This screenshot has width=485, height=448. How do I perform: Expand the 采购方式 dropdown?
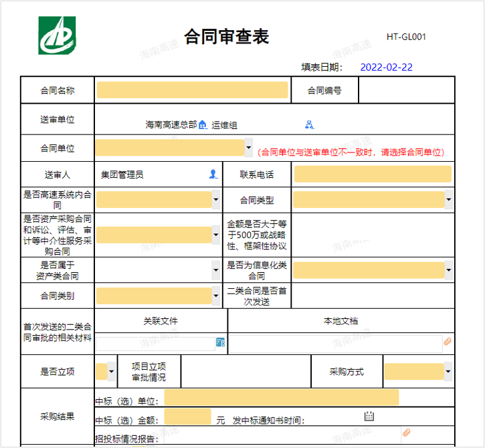click(x=448, y=371)
